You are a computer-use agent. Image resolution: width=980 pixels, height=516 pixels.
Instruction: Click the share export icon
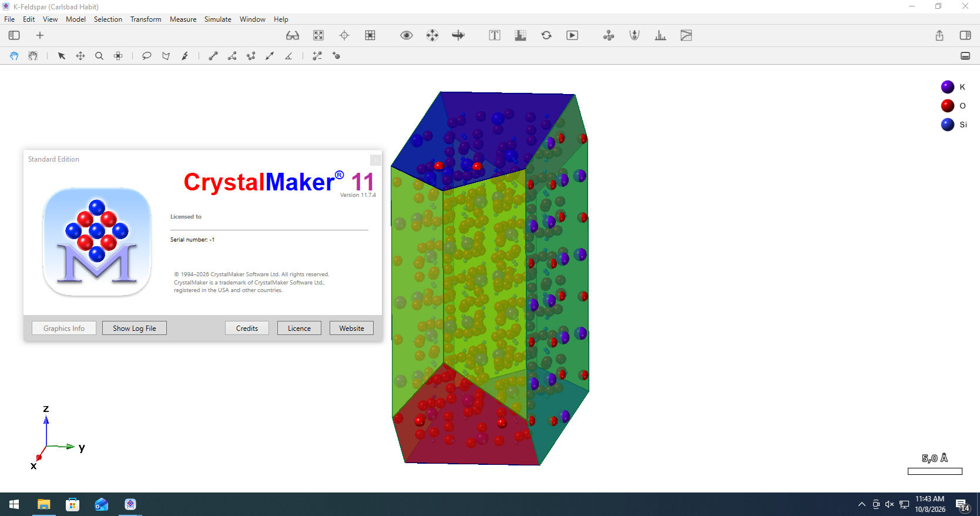(939, 35)
